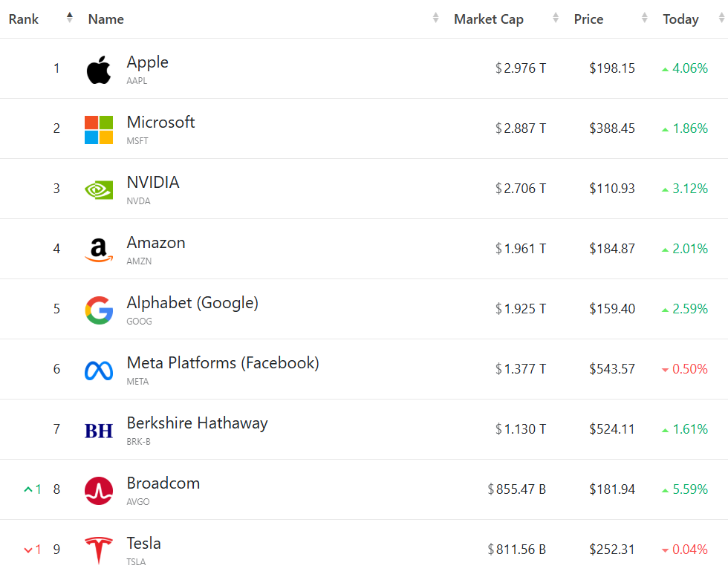The height and width of the screenshot is (577, 728).
Task: Open the Alphabet (Google) company link
Action: 192,303
